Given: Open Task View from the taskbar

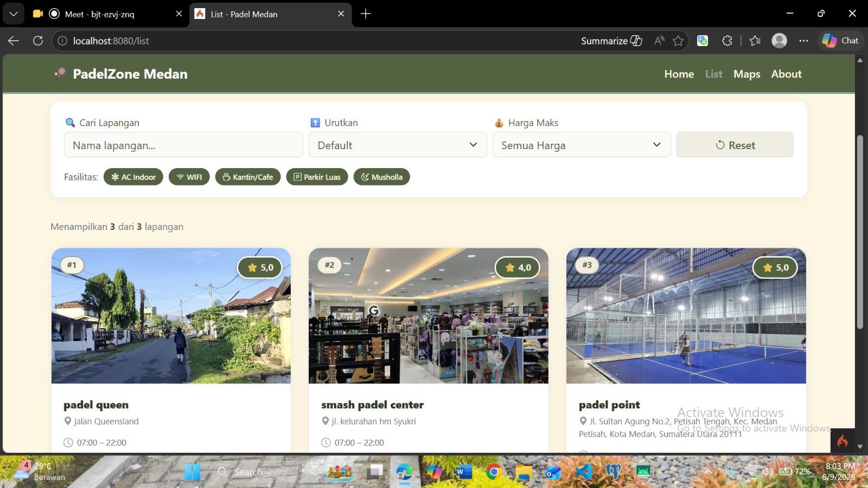Looking at the screenshot, I should pyautogui.click(x=374, y=472).
